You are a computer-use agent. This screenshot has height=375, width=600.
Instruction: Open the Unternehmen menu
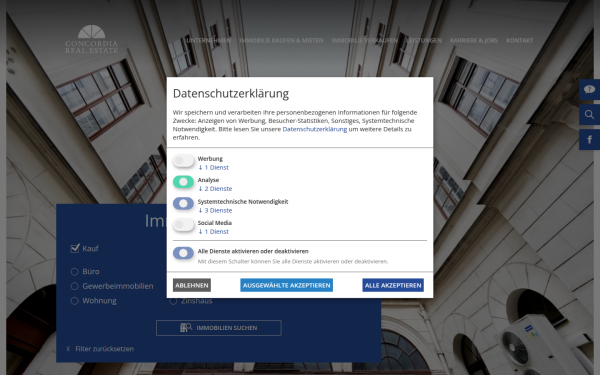pyautogui.click(x=209, y=41)
